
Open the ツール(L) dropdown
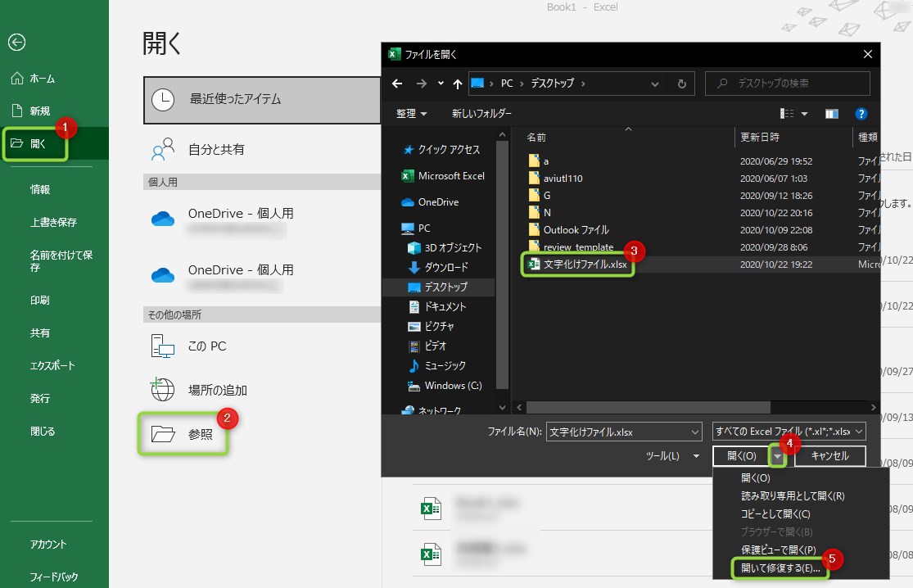tap(672, 456)
